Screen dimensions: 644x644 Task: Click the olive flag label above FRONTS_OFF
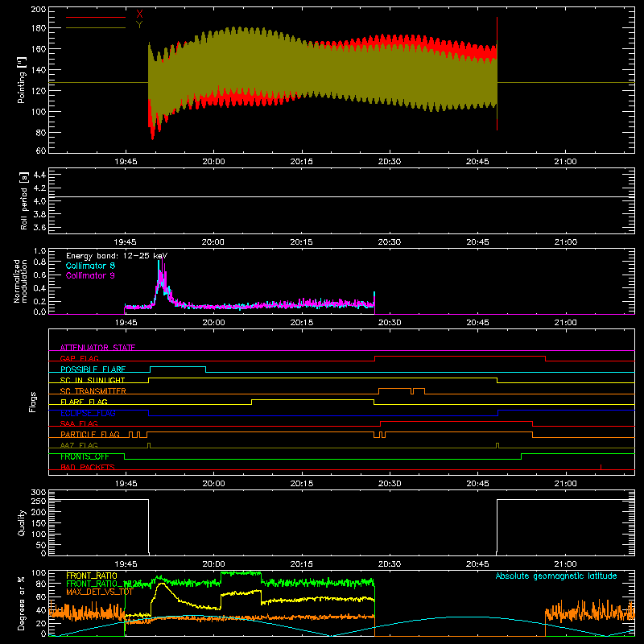[79, 445]
